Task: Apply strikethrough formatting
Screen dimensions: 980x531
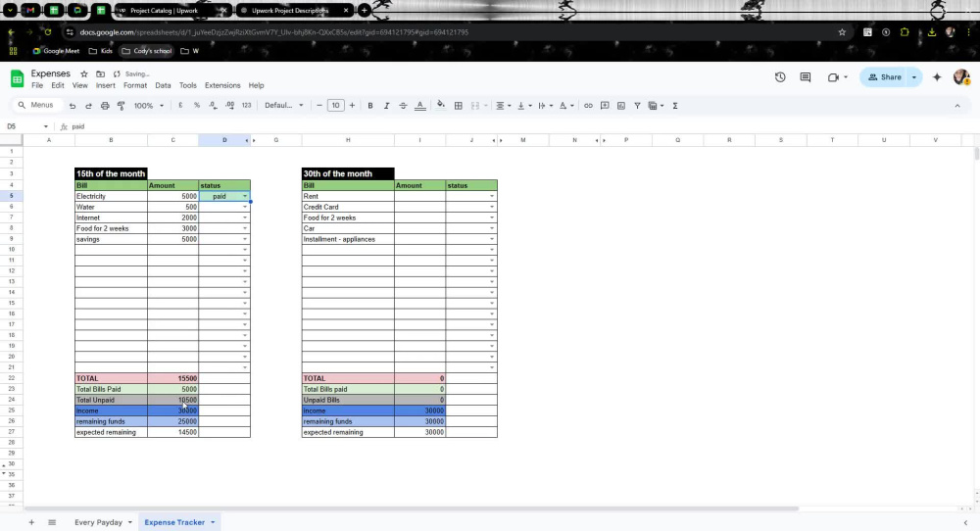Action: 403,106
